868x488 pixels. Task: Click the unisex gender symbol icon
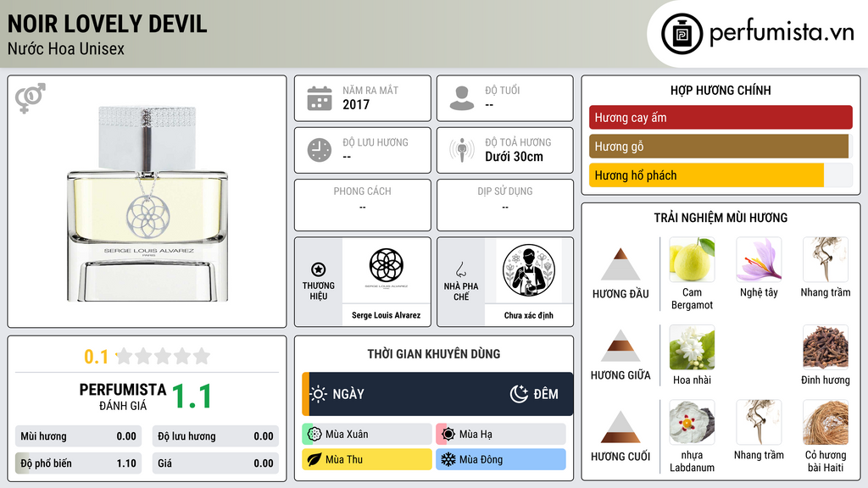point(31,98)
